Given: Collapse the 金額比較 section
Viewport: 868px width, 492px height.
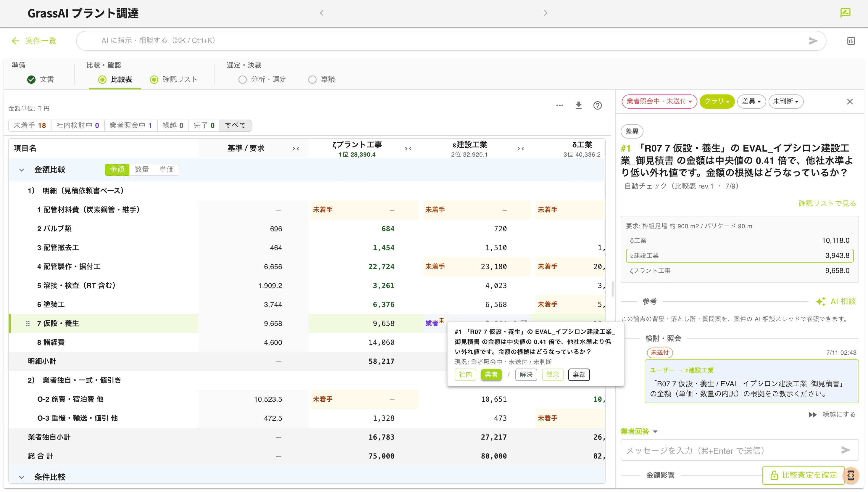Looking at the screenshot, I should [22, 170].
